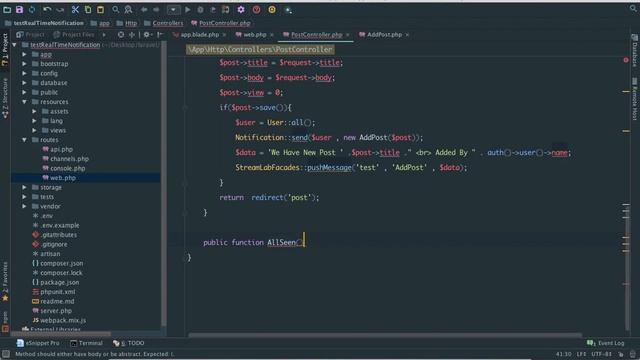Open Find with the magnifier icon
This screenshot has height=360, width=640.
point(116,9)
